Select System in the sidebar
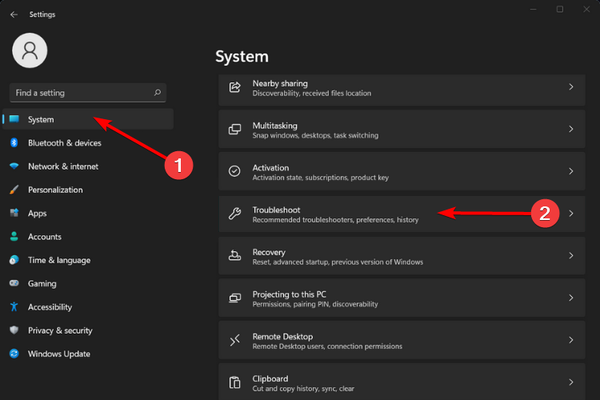Viewport: 600px width, 400px height. point(42,119)
